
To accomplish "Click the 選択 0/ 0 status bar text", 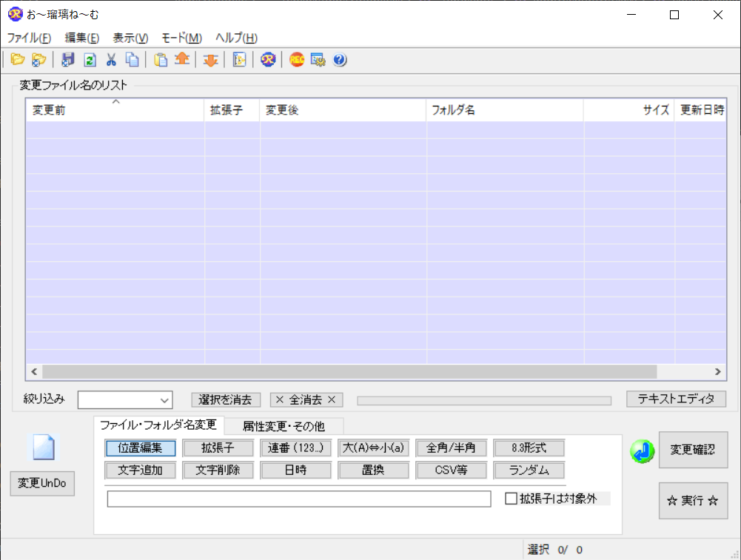I will 555,550.
